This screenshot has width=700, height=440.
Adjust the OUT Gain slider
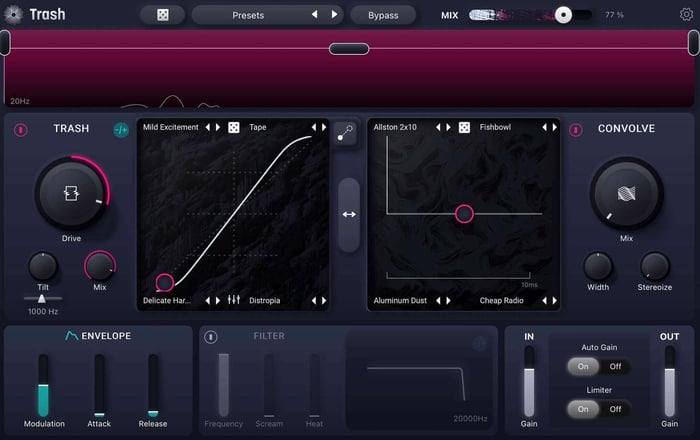670,382
